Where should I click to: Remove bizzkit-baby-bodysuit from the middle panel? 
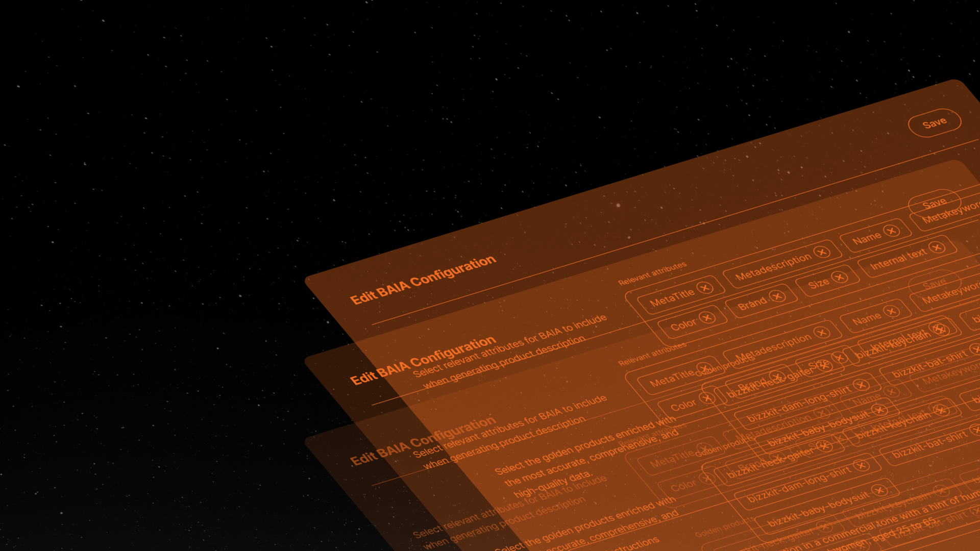click(879, 490)
